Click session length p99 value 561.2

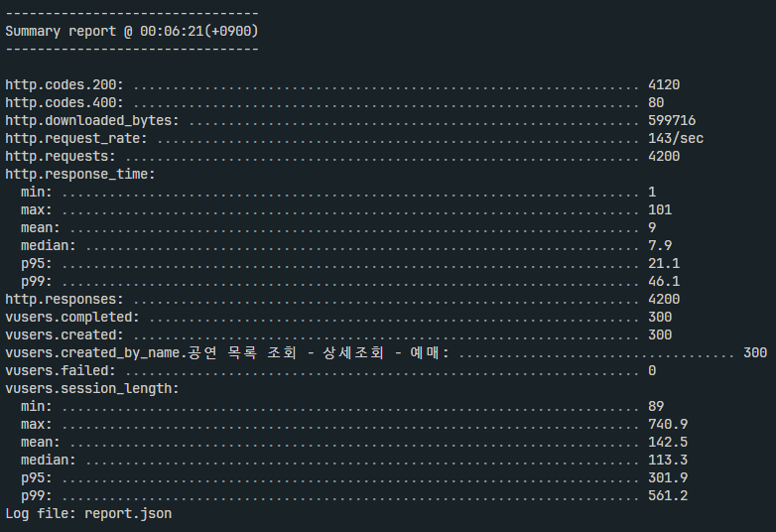668,495
